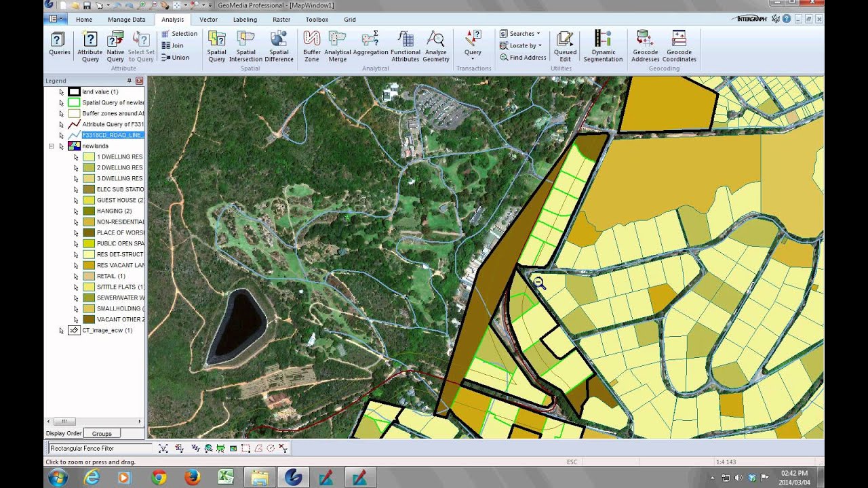Switch to the Home ribbon tab

pyautogui.click(x=84, y=20)
